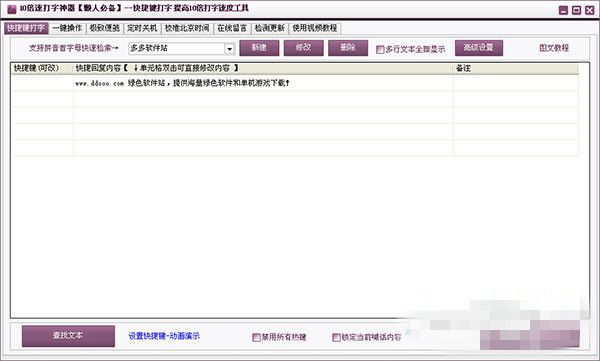Click the 新建 button
This screenshot has width=600, height=361.
259,48
